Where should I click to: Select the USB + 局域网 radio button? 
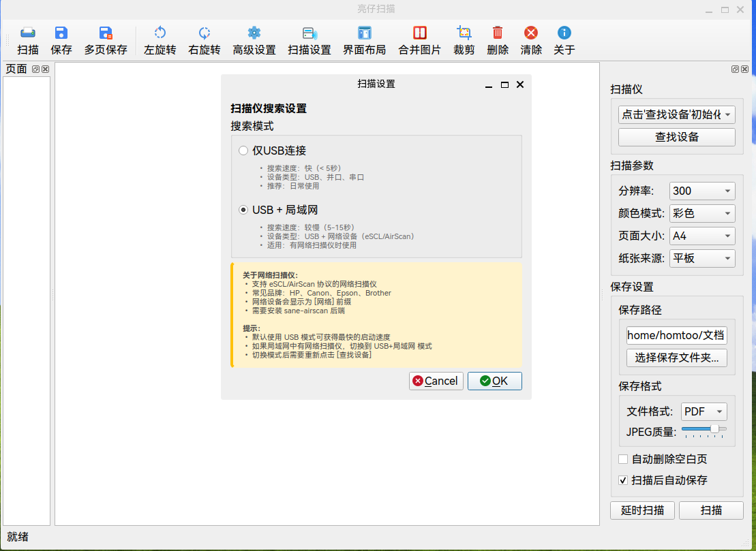(x=243, y=210)
